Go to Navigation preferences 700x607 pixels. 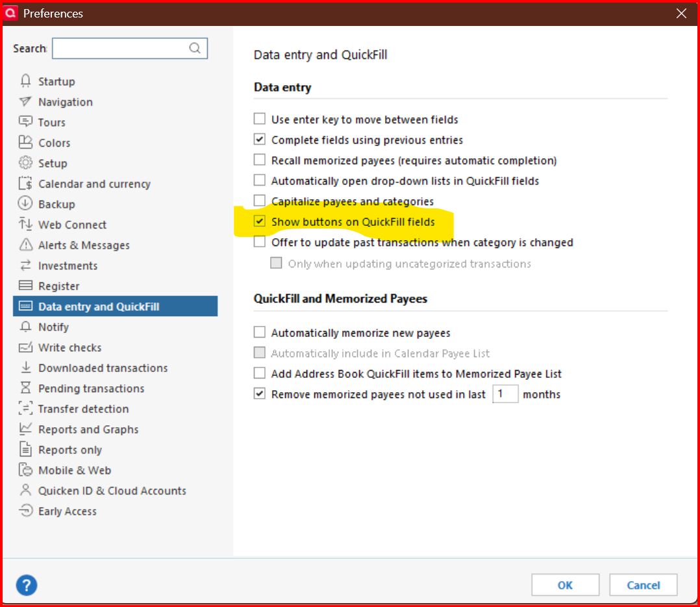pos(66,102)
